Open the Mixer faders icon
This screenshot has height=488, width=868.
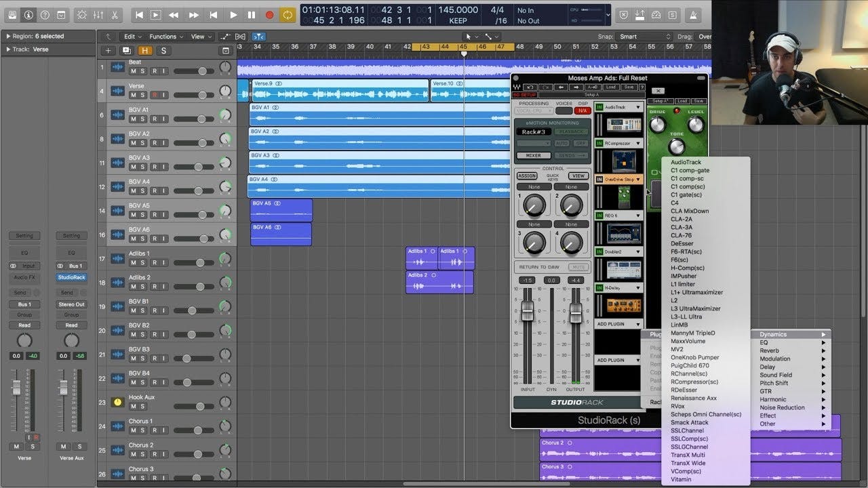click(x=98, y=14)
